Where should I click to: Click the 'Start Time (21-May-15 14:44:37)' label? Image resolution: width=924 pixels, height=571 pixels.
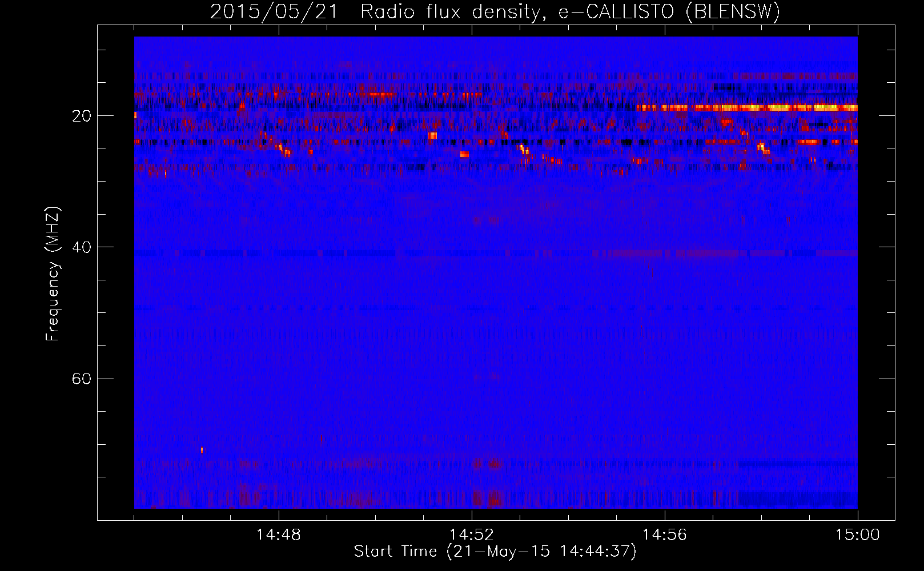coord(495,552)
